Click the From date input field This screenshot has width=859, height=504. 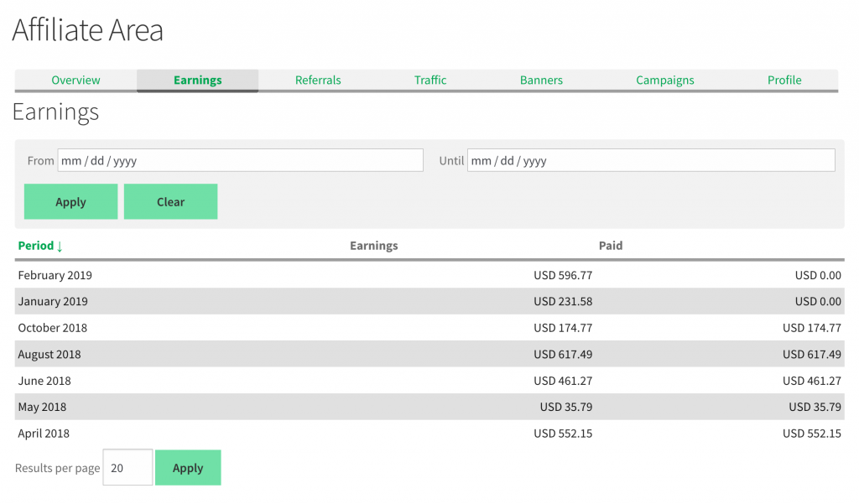tap(241, 160)
